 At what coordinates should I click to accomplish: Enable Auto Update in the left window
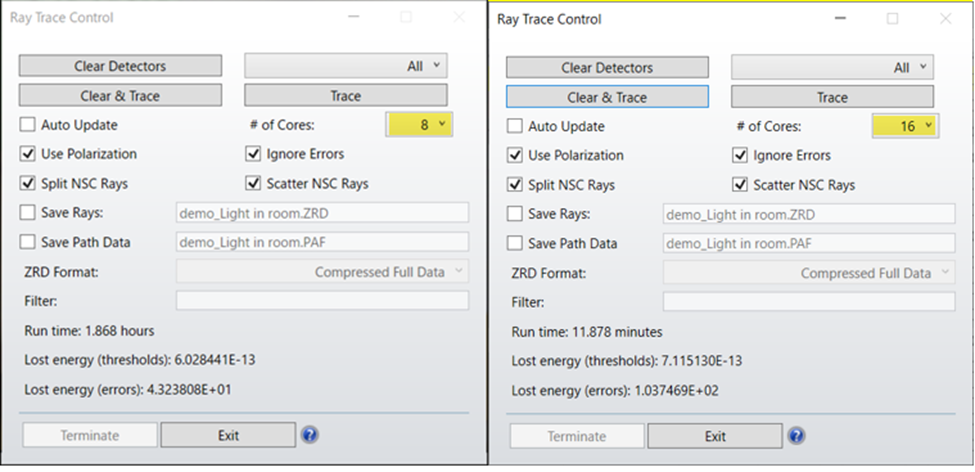(x=28, y=125)
